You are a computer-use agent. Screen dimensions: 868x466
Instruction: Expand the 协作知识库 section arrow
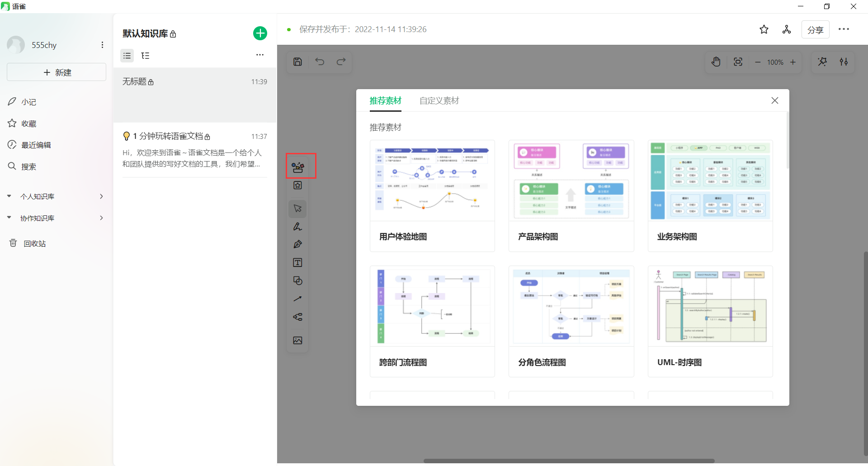coord(9,218)
